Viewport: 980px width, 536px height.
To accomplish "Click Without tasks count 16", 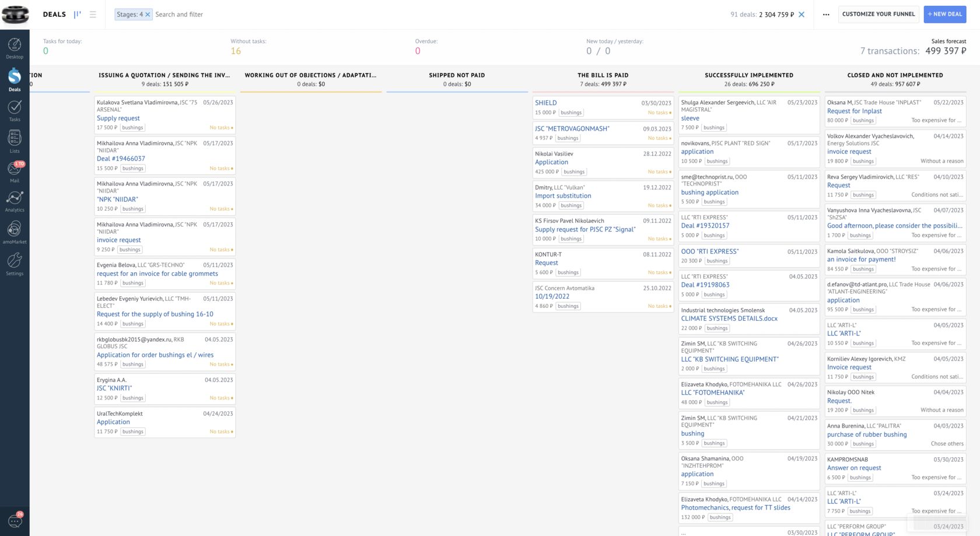I will 236,51.
